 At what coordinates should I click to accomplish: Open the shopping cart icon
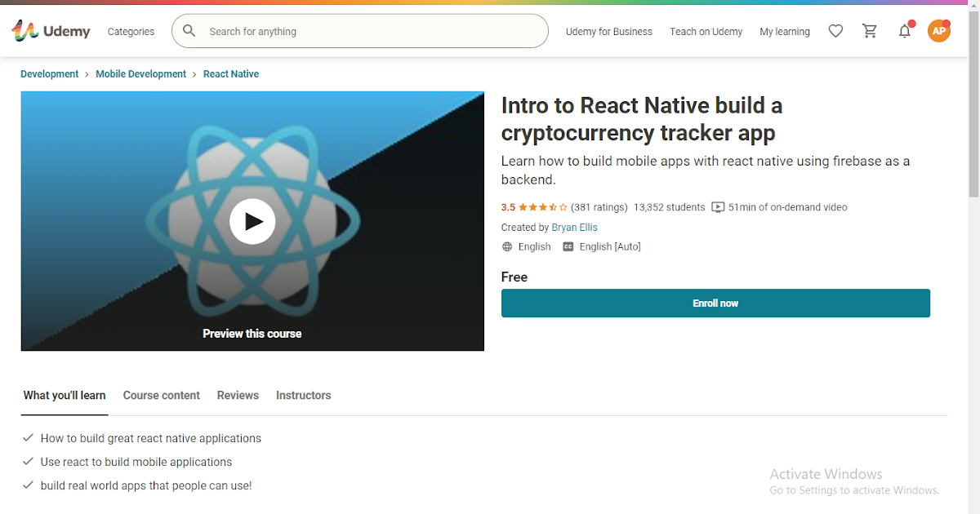pyautogui.click(x=870, y=31)
